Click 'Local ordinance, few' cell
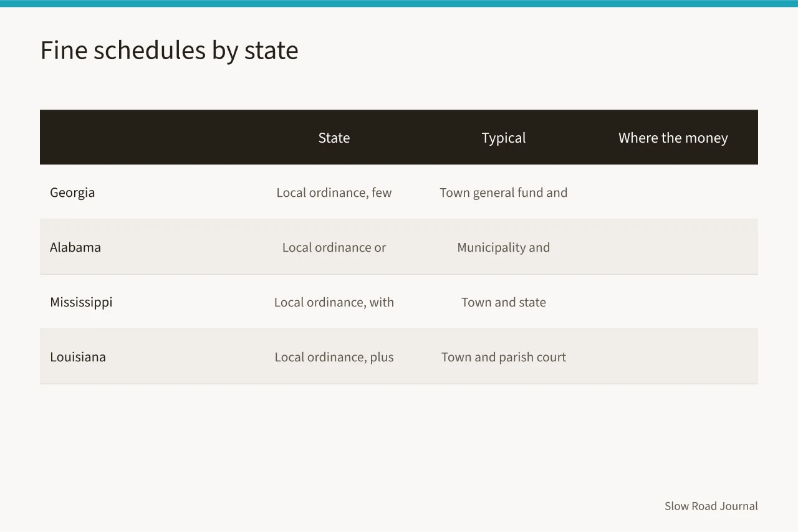The height and width of the screenshot is (532, 798). coord(334,192)
